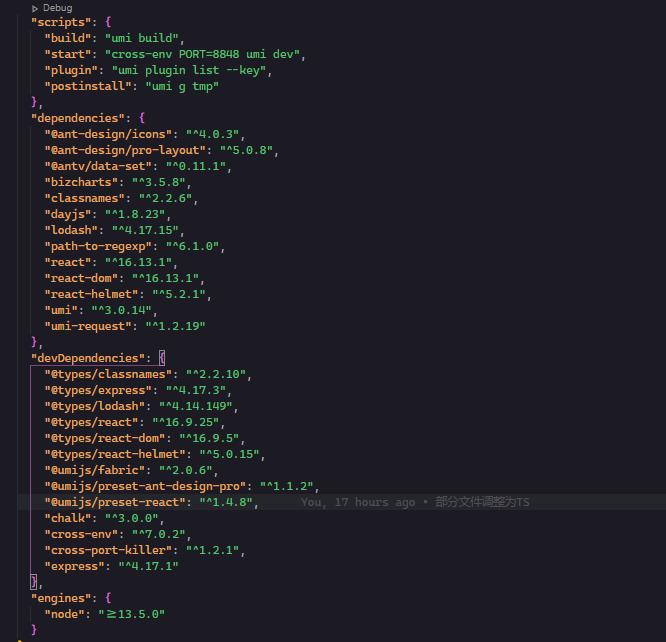
Task: Click version value "^6.1.0"
Action: [x=192, y=246]
